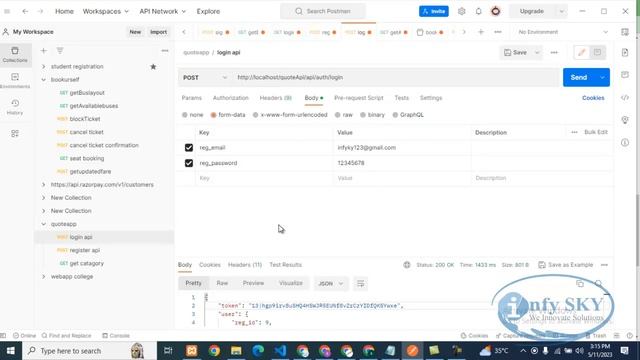Select the raw body type
Screen dimensions: 640x360
344,115
